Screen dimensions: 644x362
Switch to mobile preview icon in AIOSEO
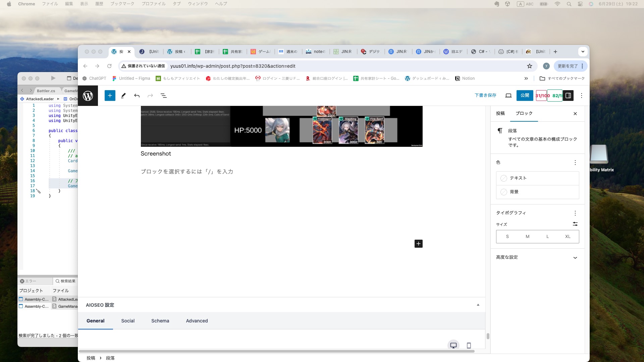coord(469,345)
